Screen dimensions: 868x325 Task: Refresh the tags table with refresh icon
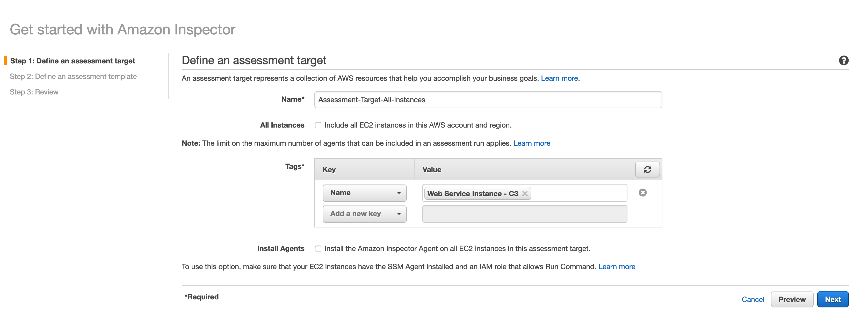coord(647,169)
